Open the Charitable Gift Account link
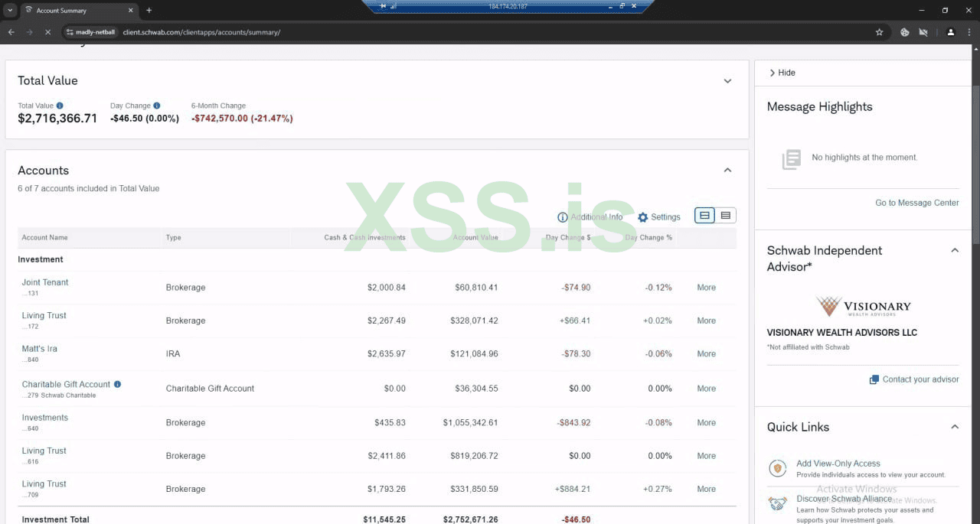Viewport: 980px width, 524px height. coord(66,384)
